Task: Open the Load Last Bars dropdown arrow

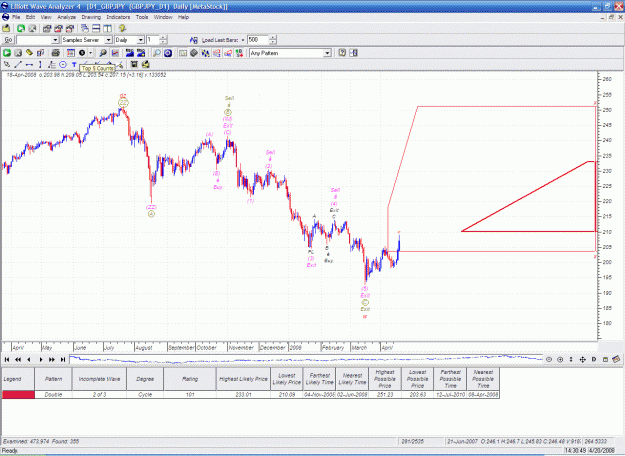Action: 243,40
